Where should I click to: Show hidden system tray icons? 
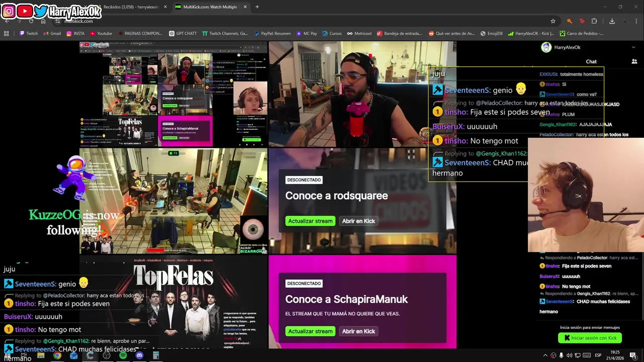[545, 355]
